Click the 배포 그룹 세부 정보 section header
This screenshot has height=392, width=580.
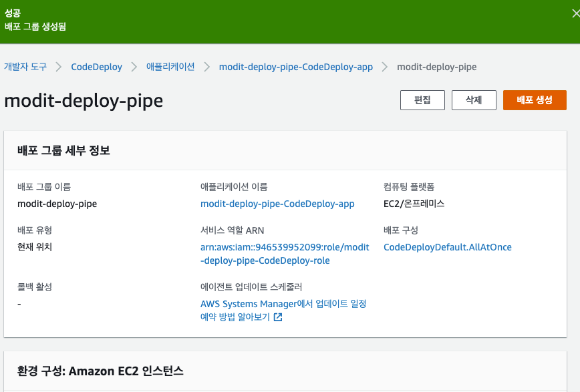(63, 150)
